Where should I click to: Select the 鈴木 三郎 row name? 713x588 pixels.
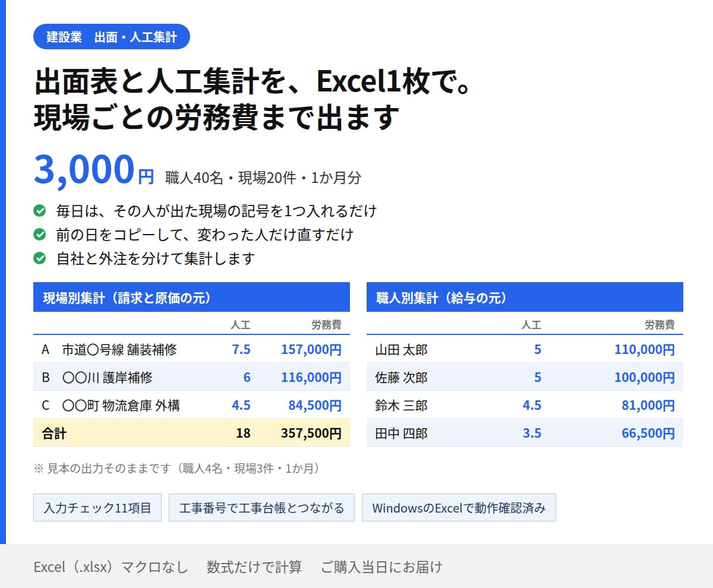[x=401, y=405]
